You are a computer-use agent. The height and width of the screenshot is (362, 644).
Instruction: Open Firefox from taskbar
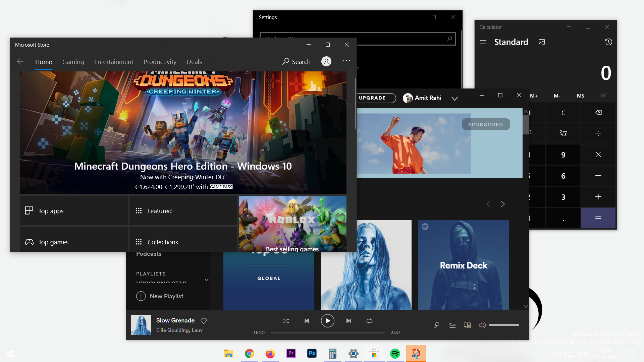click(270, 354)
